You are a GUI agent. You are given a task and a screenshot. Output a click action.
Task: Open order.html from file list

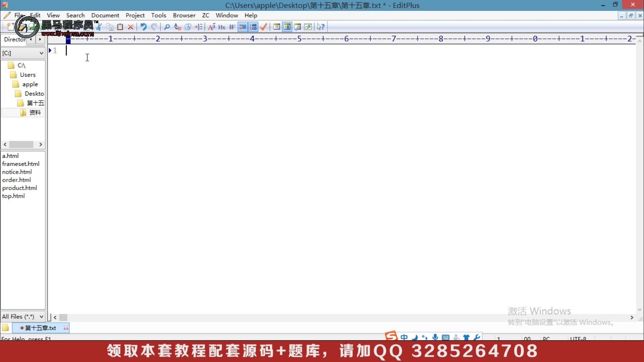(16, 180)
